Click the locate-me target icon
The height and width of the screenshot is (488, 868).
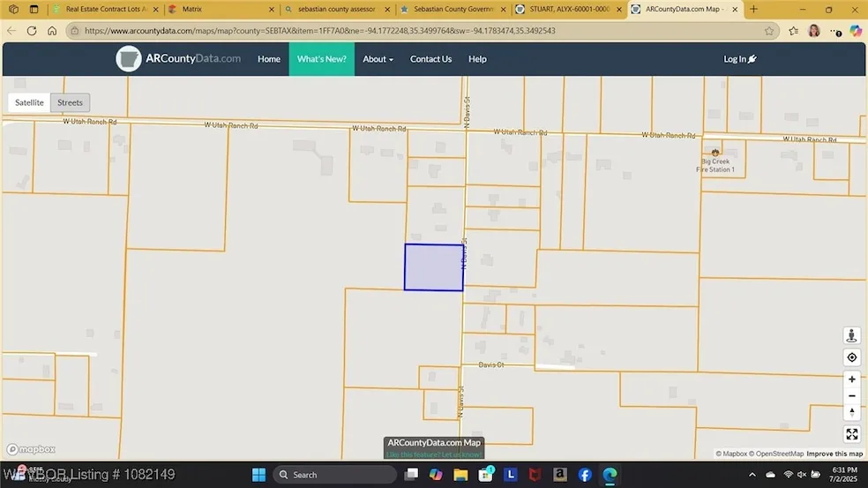coord(851,357)
